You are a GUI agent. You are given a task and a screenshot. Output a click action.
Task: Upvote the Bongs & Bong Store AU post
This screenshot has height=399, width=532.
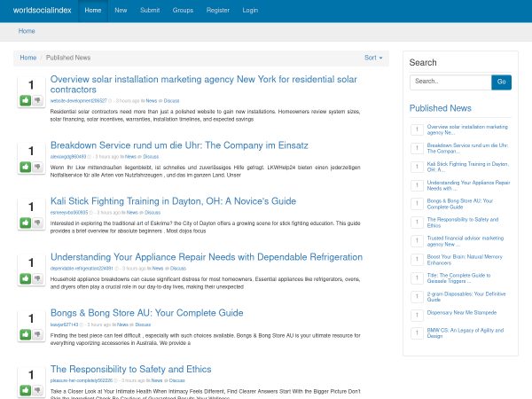26,334
